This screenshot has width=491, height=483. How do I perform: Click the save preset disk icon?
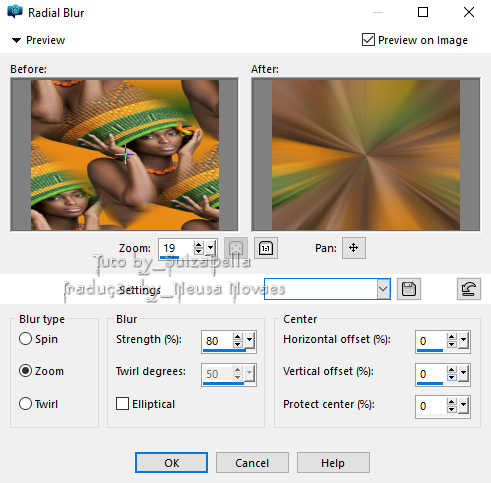click(x=409, y=289)
